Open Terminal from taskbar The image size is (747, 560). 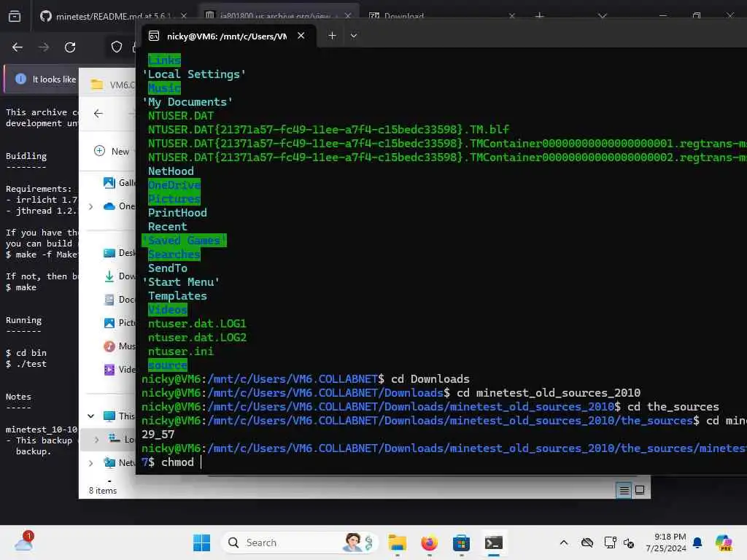point(494,542)
